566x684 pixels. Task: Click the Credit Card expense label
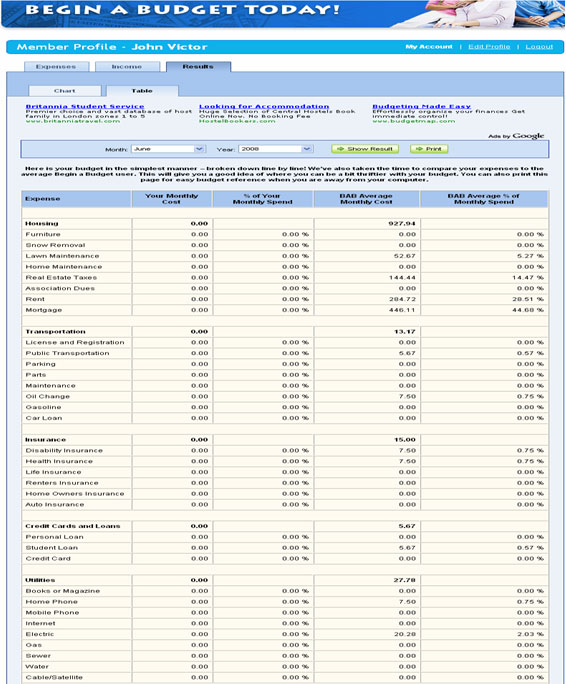48,559
